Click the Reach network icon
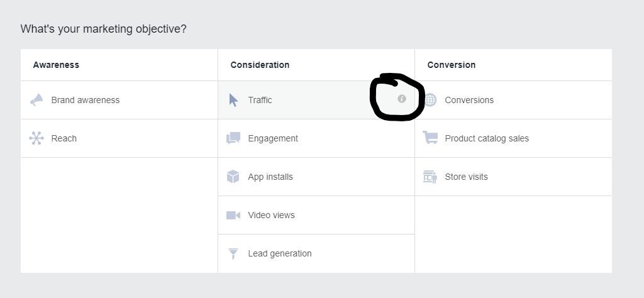The width and height of the screenshot is (644, 298). pos(36,138)
